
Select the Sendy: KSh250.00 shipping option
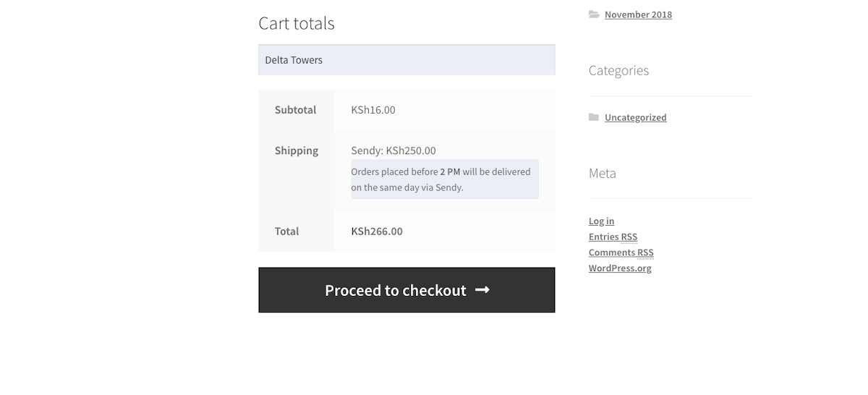tap(393, 150)
